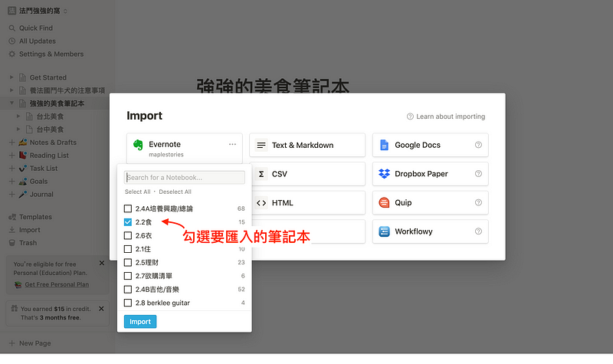The width and height of the screenshot is (613, 364).
Task: Open help for Quip import
Action: click(x=478, y=202)
